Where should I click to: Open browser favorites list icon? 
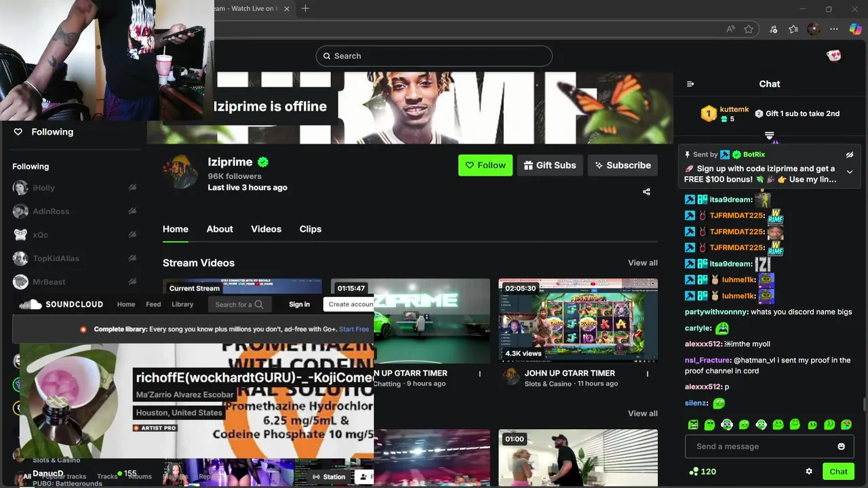point(793,29)
